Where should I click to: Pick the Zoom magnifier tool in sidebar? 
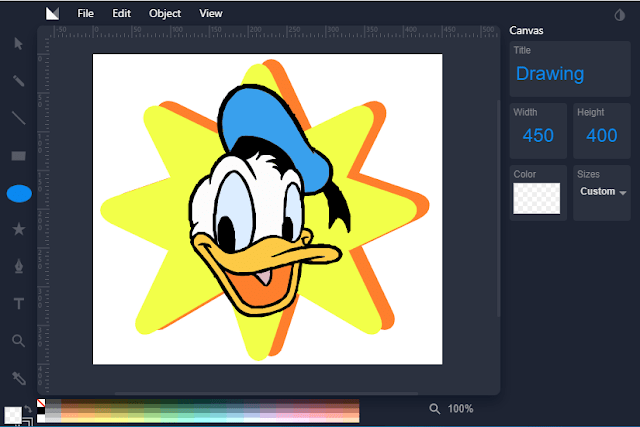click(x=18, y=340)
